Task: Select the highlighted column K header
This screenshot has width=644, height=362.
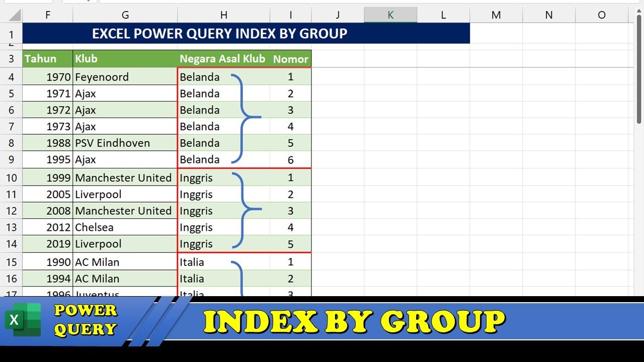Action: click(390, 15)
